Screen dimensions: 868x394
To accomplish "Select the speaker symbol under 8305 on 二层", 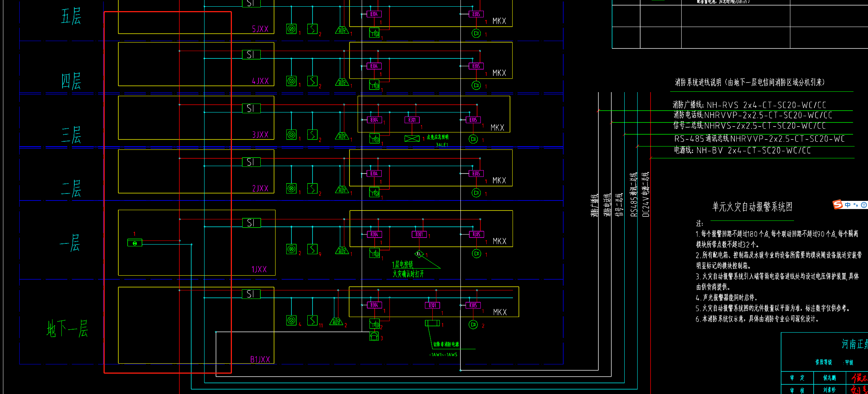I will click(476, 193).
